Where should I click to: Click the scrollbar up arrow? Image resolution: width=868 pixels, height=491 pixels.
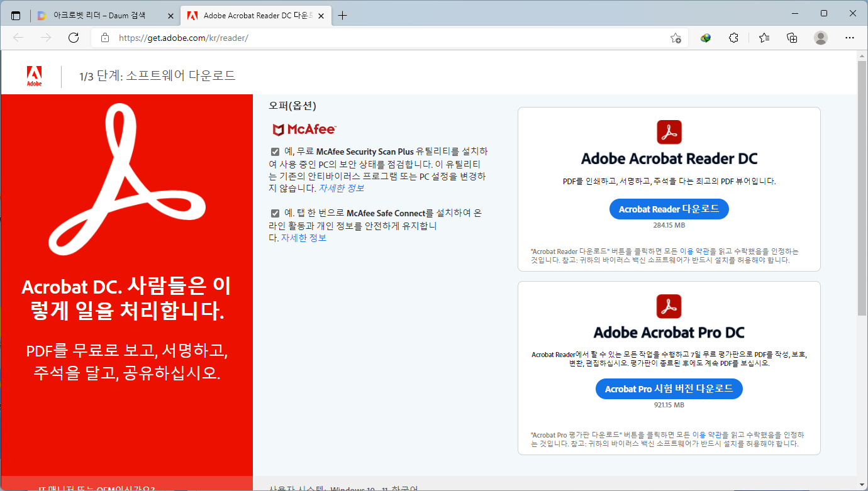pyautogui.click(x=862, y=55)
